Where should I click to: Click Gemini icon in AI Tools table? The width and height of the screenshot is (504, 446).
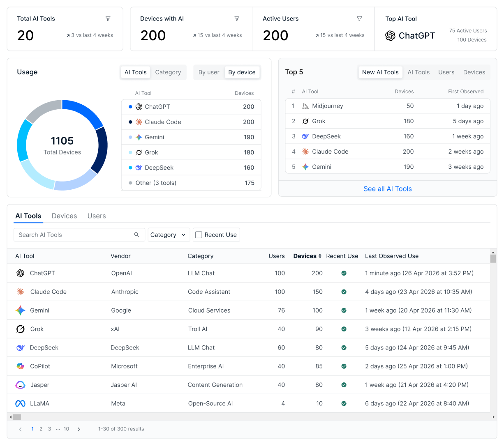20,310
